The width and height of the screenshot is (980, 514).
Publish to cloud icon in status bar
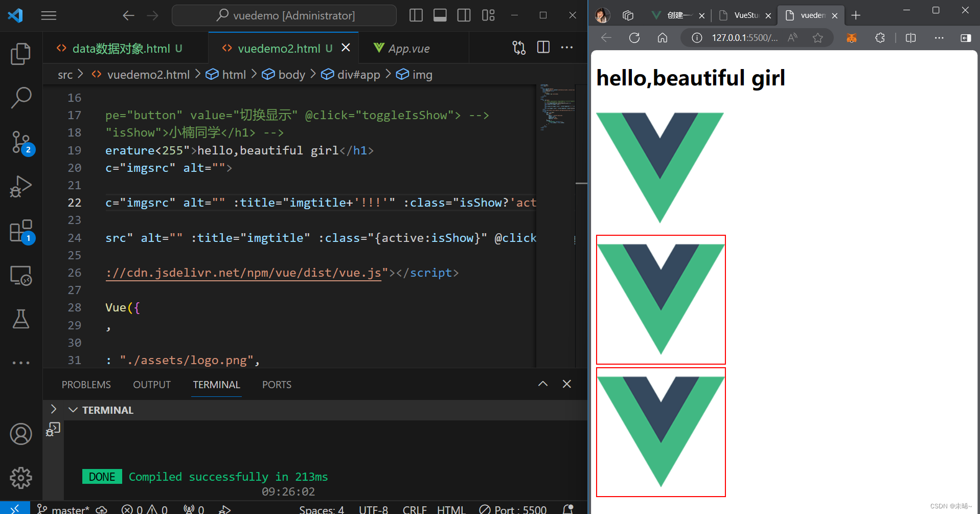102,509
